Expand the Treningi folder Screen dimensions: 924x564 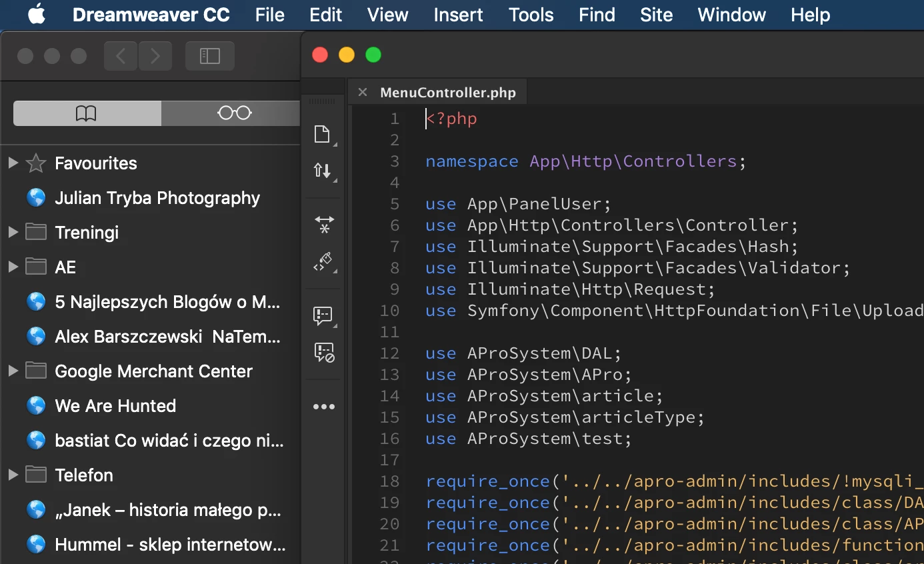click(12, 232)
